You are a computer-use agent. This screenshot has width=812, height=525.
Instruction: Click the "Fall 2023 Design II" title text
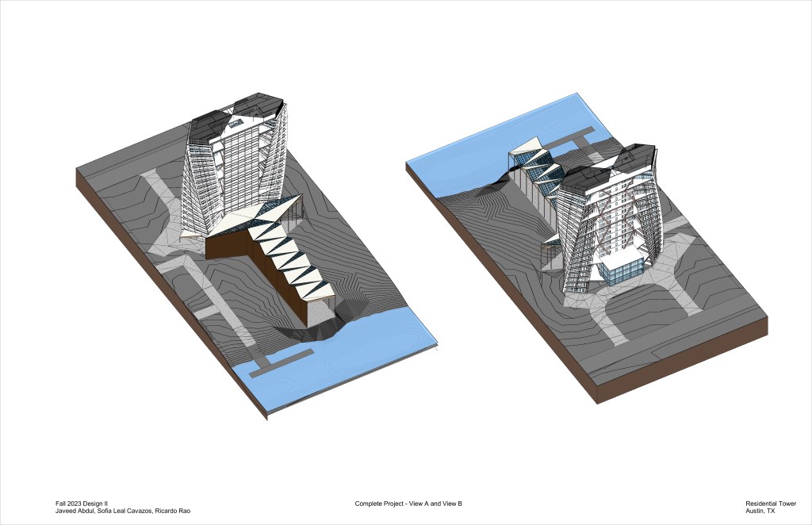click(81, 504)
